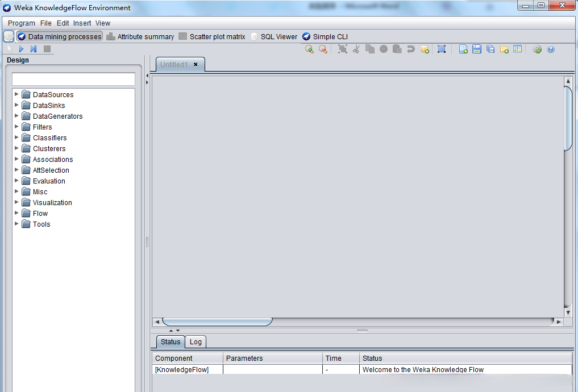Click the gear settings button left of perspectives
This screenshot has width=578, height=392.
click(9, 36)
